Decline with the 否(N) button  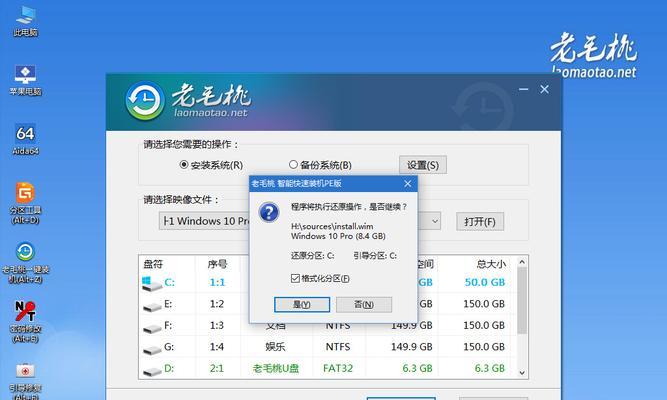pos(364,305)
